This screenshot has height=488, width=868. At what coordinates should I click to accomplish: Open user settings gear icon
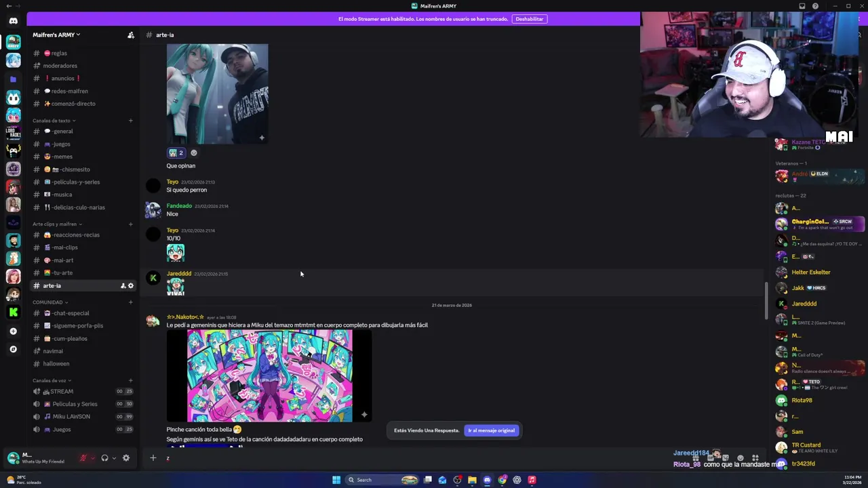[126, 458]
